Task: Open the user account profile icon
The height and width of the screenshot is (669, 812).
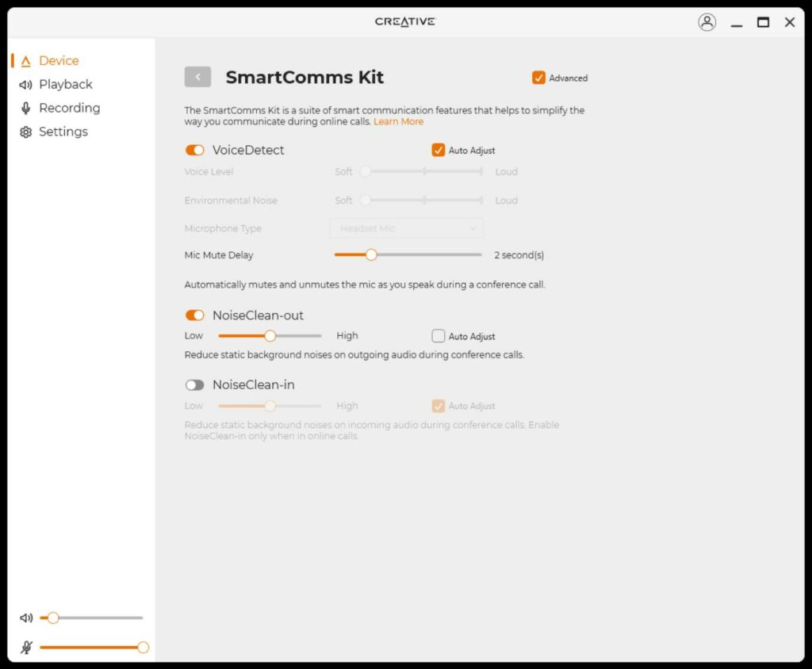Action: [707, 22]
